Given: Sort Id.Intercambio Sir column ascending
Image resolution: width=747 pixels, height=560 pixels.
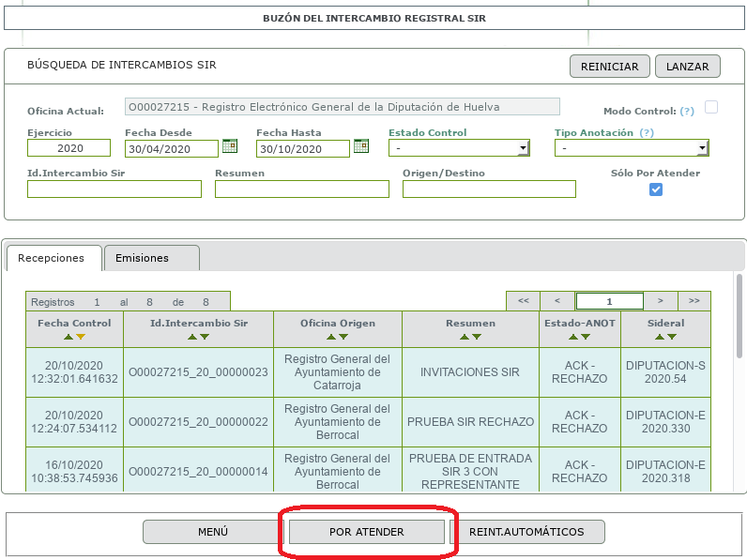Looking at the screenshot, I should (x=192, y=337).
